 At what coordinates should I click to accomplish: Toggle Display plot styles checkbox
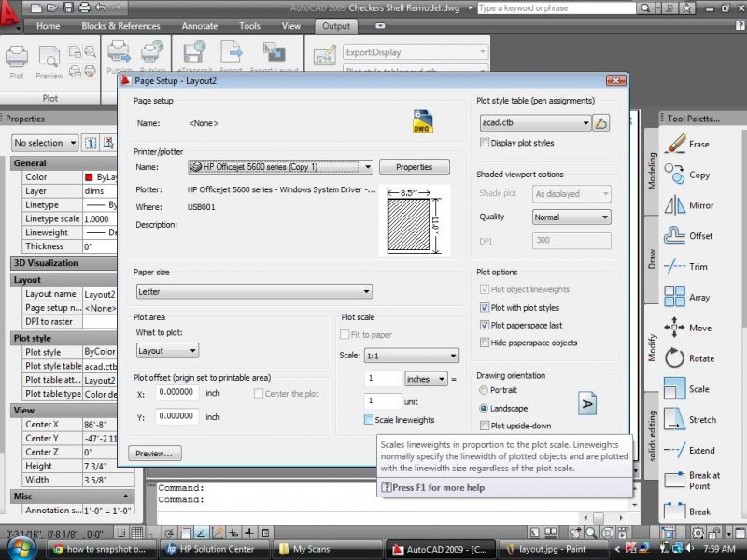coord(484,143)
